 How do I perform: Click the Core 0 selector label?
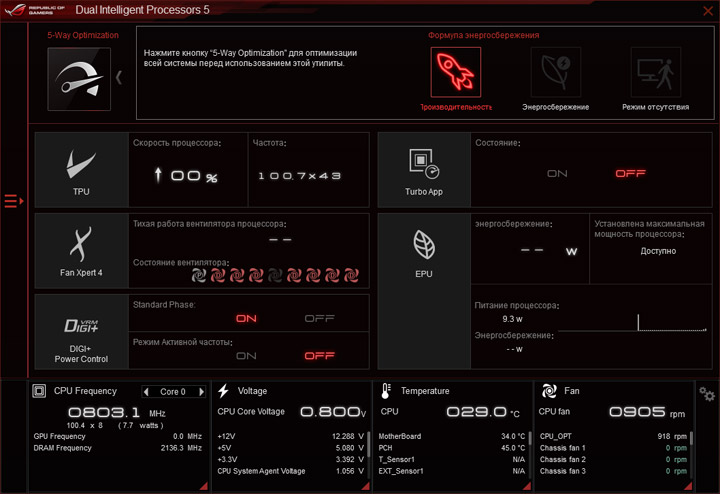[x=173, y=392]
